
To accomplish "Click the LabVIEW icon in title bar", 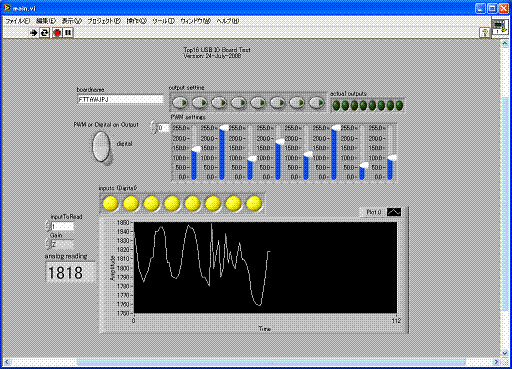I will click(7, 8).
